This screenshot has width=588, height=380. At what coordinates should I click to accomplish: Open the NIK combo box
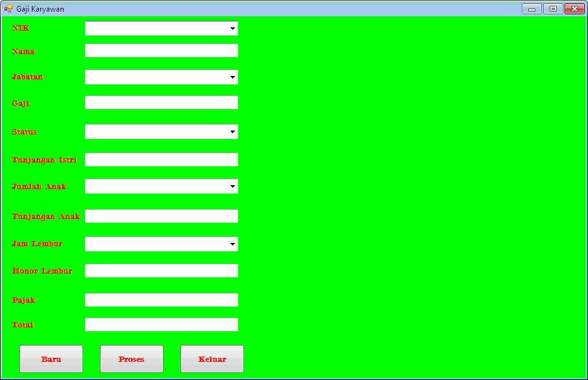(x=161, y=28)
